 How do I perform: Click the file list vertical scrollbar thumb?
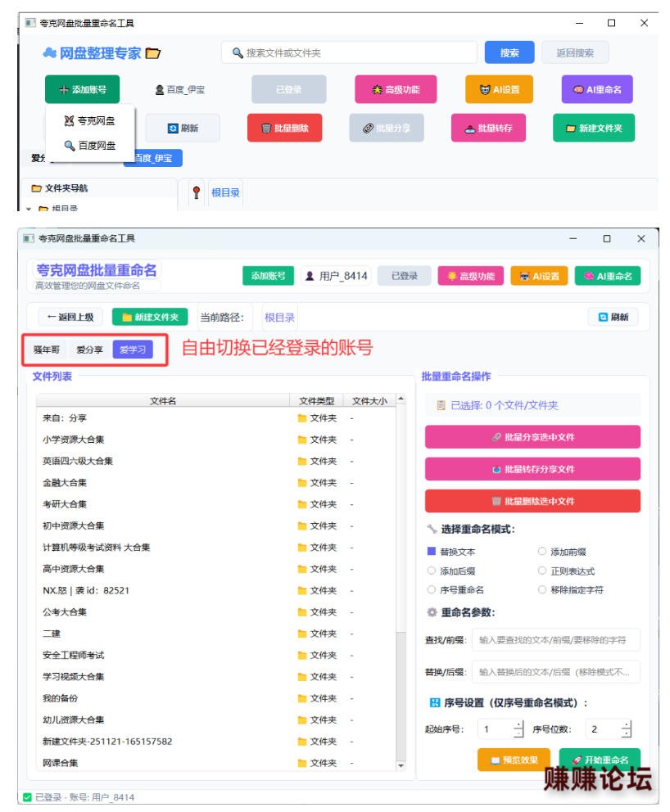401,695
